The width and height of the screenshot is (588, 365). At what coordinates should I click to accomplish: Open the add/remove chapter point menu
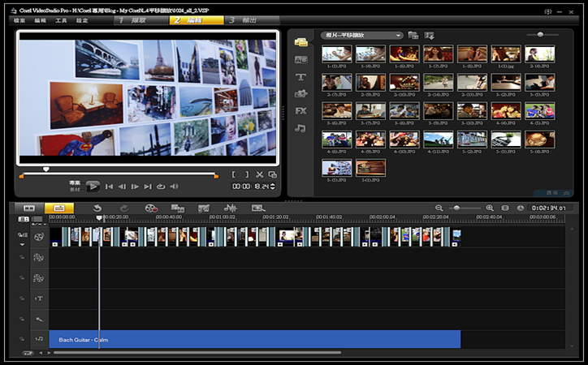[37, 224]
